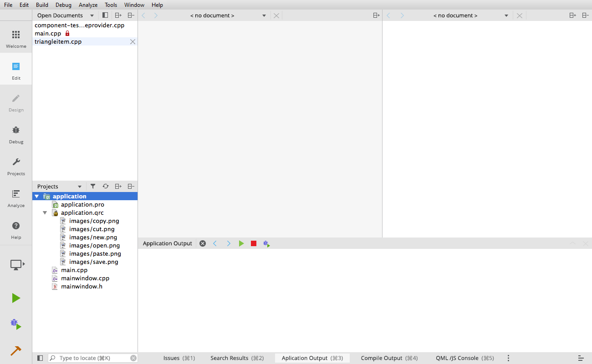This screenshot has height=364, width=592.
Task: Stop the running application with the red square
Action: (254, 243)
